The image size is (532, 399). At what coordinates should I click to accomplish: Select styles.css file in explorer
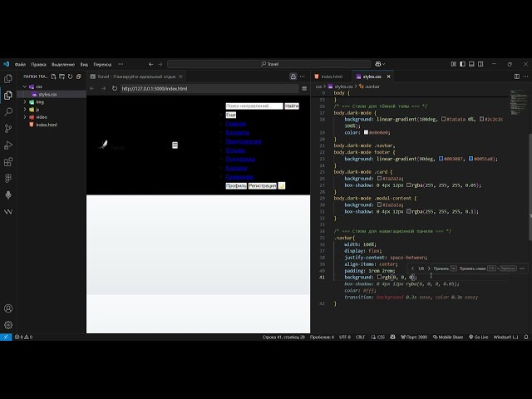click(52, 94)
